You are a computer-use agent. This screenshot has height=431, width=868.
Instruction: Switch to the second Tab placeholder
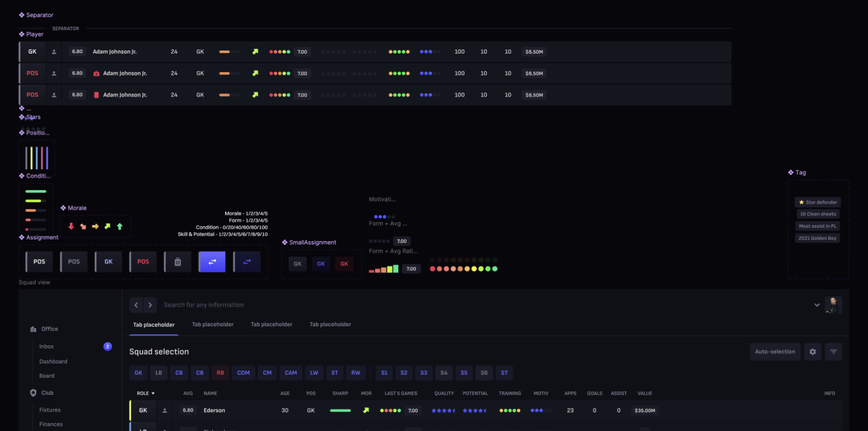[x=213, y=325]
